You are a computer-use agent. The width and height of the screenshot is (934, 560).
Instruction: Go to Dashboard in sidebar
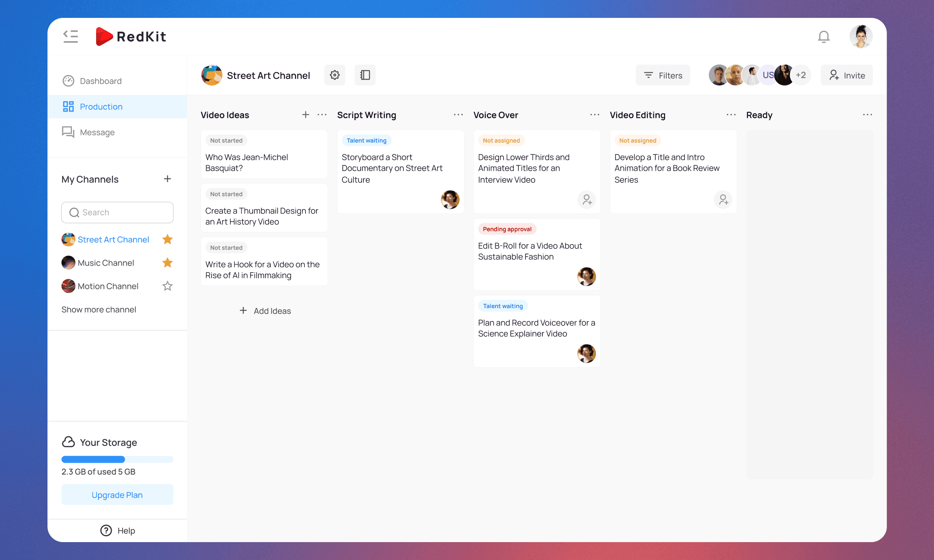tap(100, 81)
